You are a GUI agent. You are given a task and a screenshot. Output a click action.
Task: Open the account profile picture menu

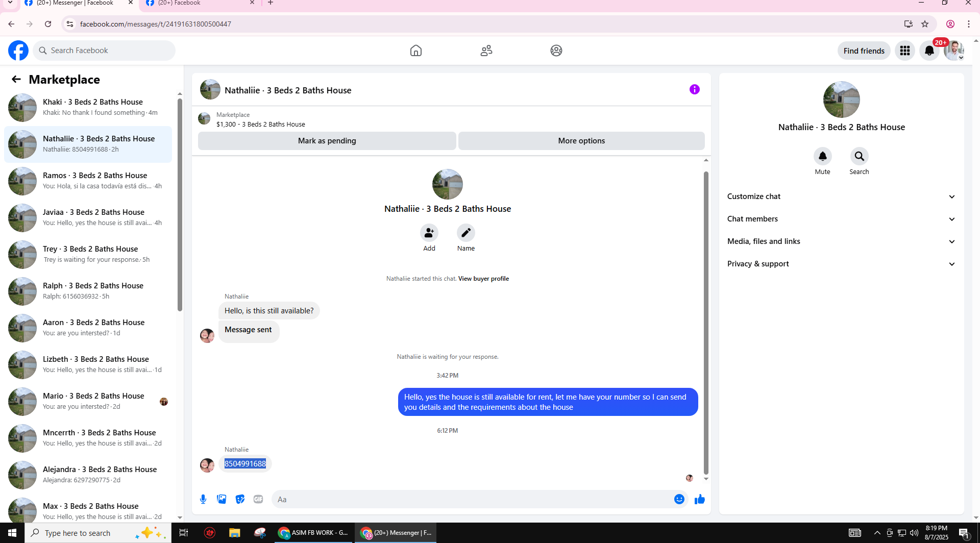coord(953,51)
